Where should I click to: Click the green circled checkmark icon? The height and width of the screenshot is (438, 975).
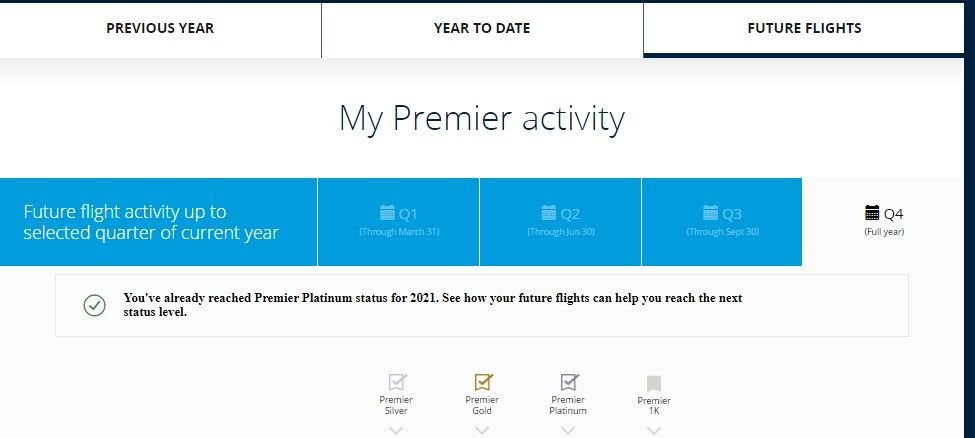pos(94,305)
